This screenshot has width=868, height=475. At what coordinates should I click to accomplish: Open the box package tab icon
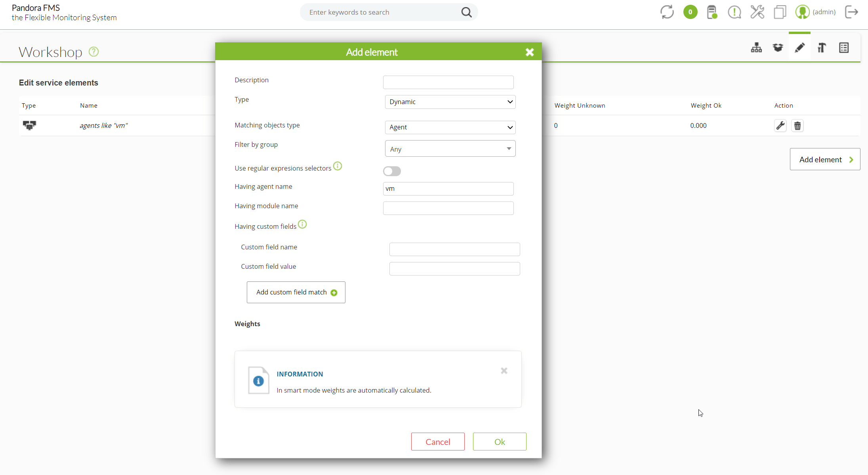778,48
